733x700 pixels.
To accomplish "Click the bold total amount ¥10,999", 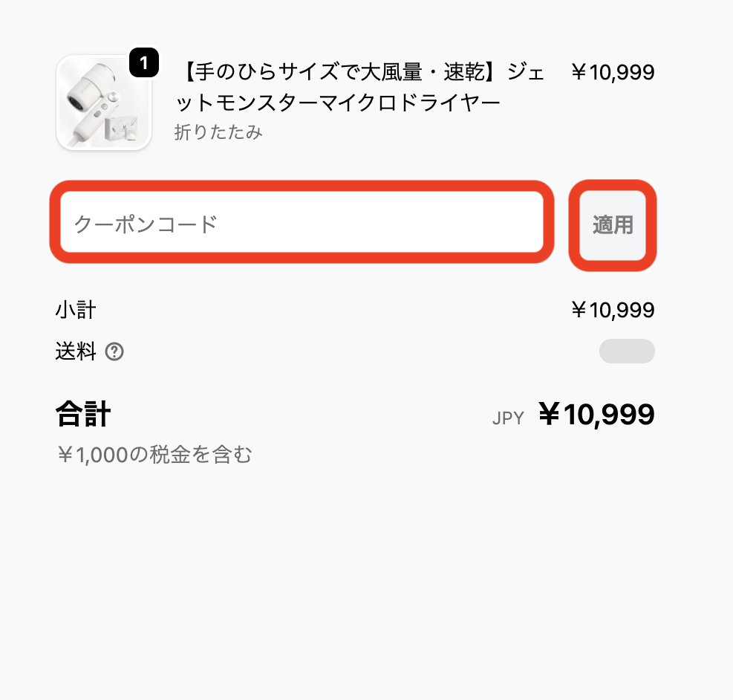I will coord(596,415).
